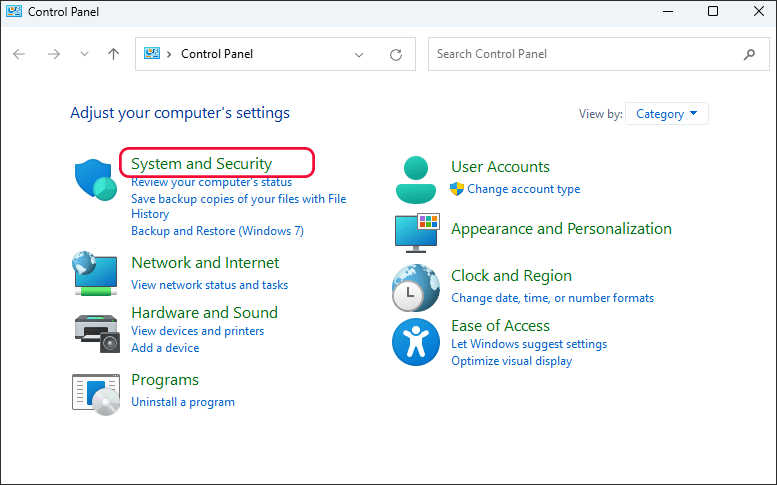777x485 pixels.
Task: Open the Ease of Access icon
Action: click(415, 342)
